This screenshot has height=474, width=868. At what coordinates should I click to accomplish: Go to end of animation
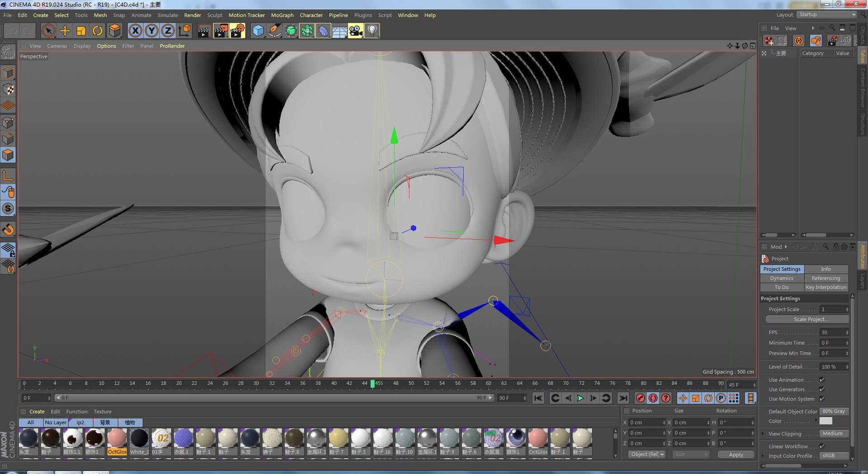[x=623, y=398]
